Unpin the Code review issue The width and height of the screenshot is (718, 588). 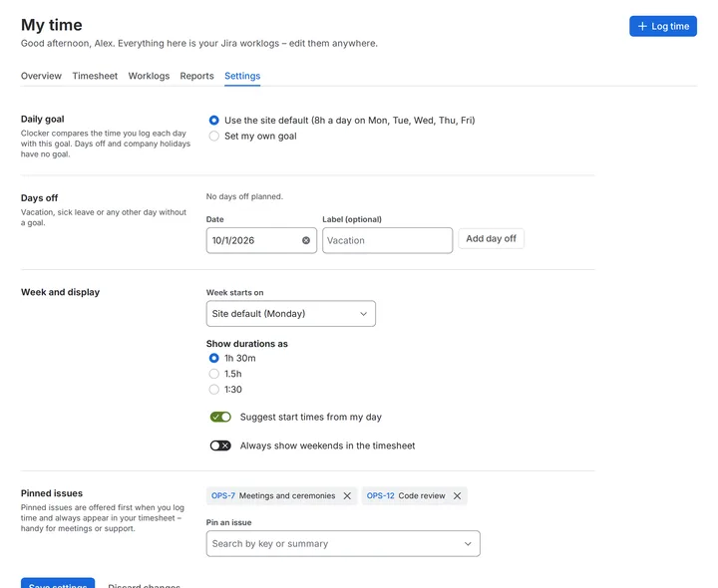pyautogui.click(x=457, y=495)
